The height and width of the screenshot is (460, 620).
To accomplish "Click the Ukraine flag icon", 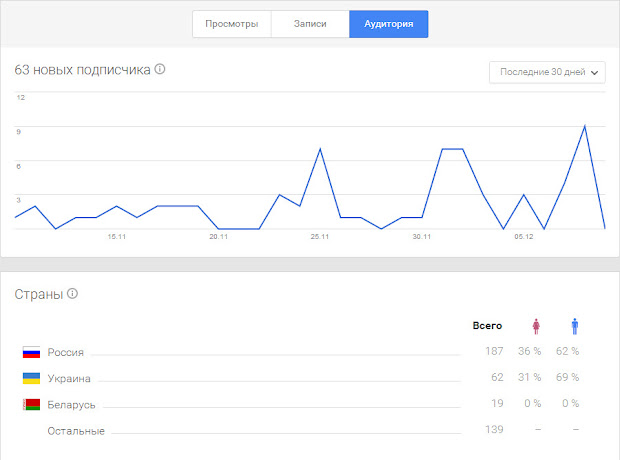I will (x=31, y=378).
